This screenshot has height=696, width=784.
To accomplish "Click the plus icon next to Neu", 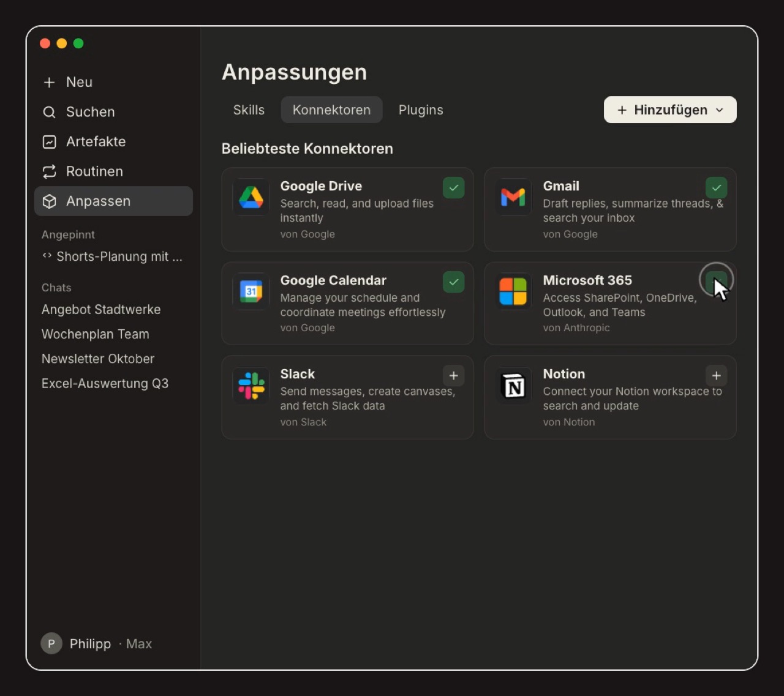I will pyautogui.click(x=50, y=82).
